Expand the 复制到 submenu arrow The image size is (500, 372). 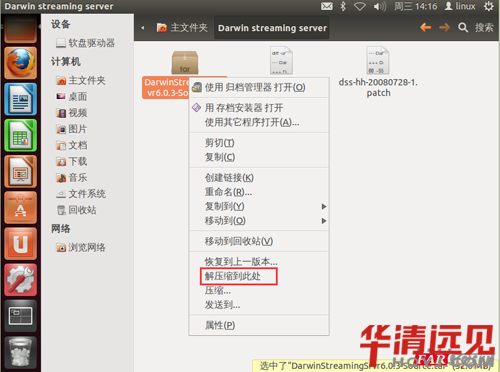tap(324, 207)
